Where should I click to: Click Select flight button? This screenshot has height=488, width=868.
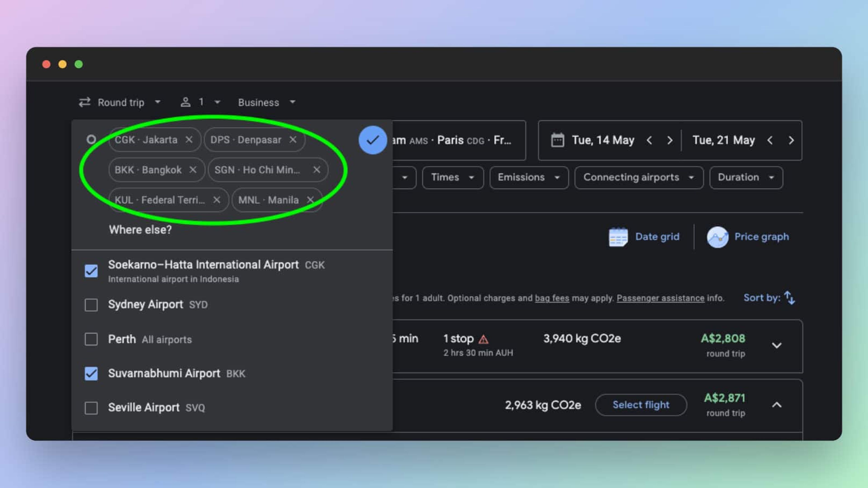(x=641, y=405)
